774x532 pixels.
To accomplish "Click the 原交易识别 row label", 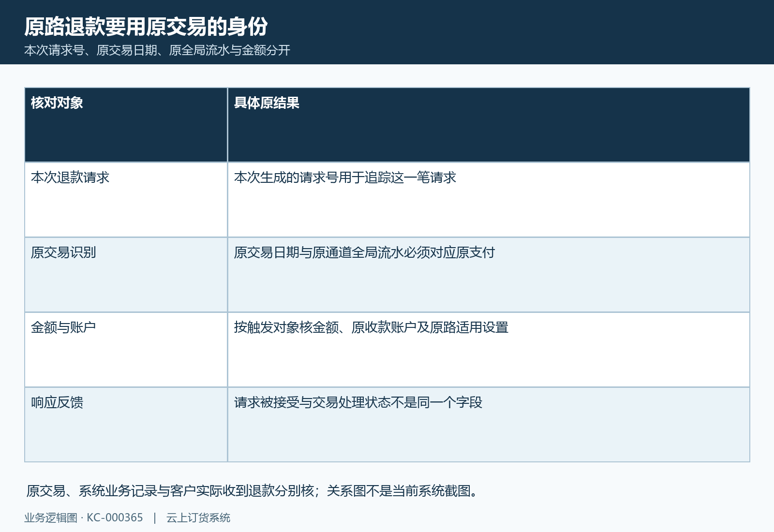I will 63,252.
